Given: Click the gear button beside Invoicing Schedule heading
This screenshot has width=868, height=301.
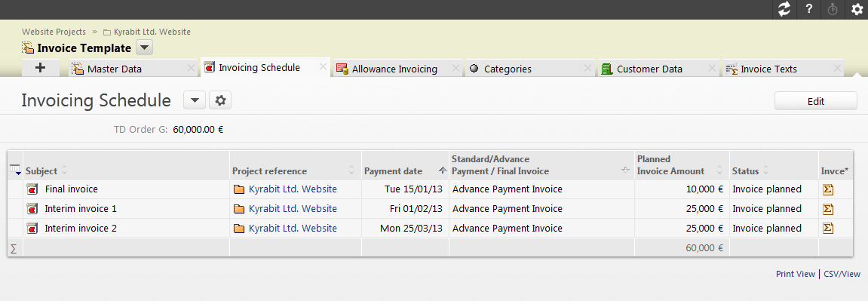Looking at the screenshot, I should (x=220, y=100).
